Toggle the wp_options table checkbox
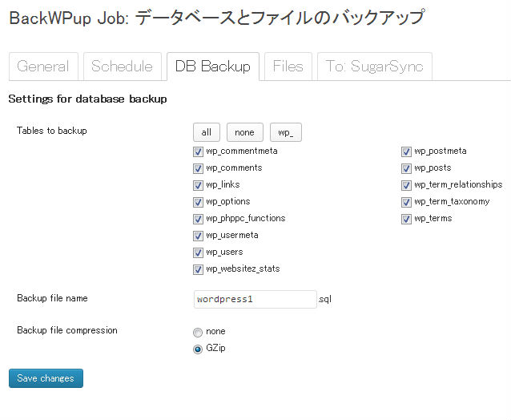Screen dimensions: 511x420 (x=198, y=202)
